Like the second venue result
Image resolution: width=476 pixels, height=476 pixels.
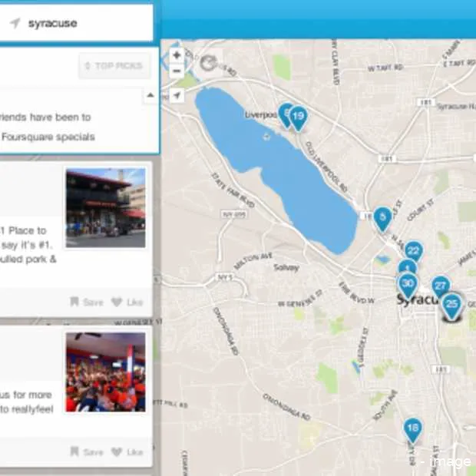(127, 451)
